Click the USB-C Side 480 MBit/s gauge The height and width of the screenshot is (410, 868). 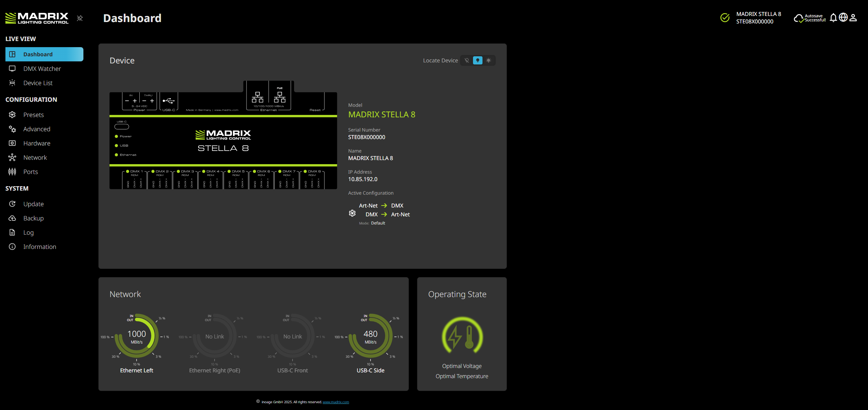pos(371,336)
